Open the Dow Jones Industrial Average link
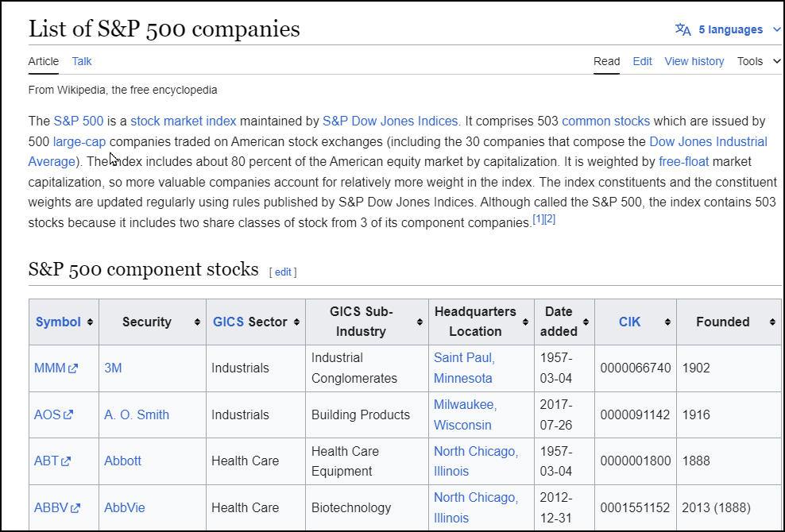The height and width of the screenshot is (532, 785). click(708, 141)
